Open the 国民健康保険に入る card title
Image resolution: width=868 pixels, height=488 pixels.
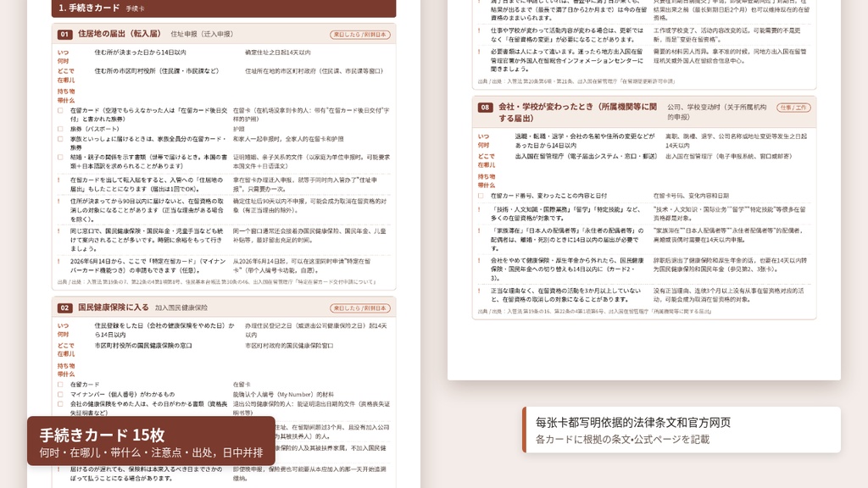[114, 307]
